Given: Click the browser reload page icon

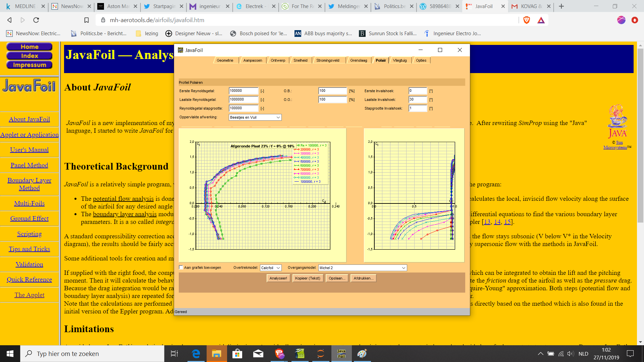Looking at the screenshot, I should [36, 20].
